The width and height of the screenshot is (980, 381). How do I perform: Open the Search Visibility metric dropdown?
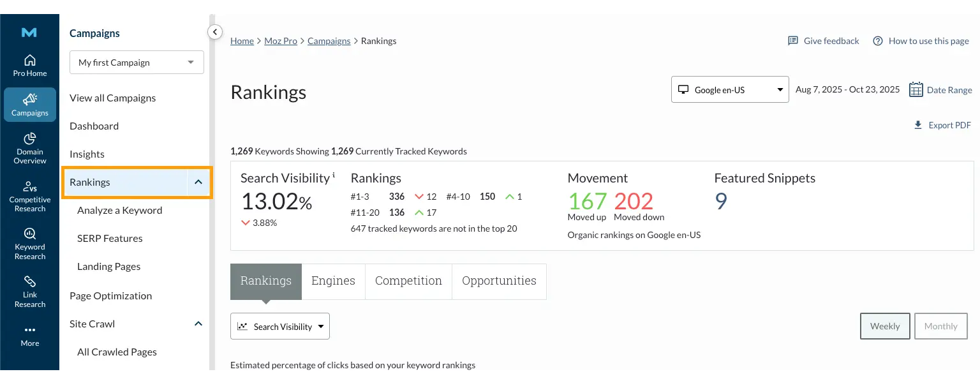pos(280,326)
